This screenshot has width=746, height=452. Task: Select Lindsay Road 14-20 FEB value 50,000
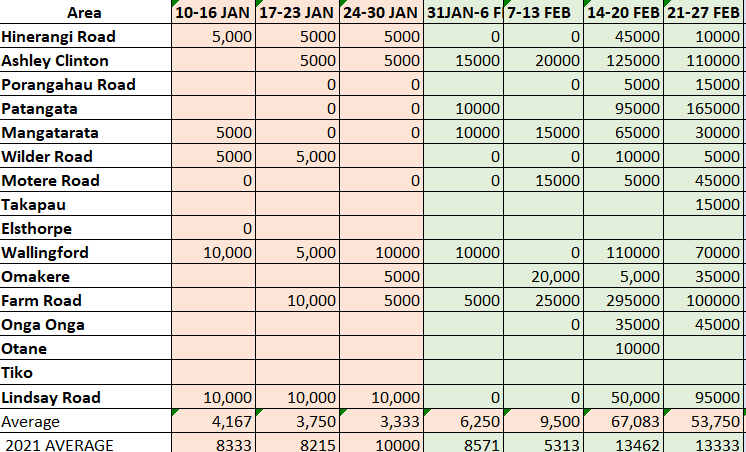tap(624, 397)
